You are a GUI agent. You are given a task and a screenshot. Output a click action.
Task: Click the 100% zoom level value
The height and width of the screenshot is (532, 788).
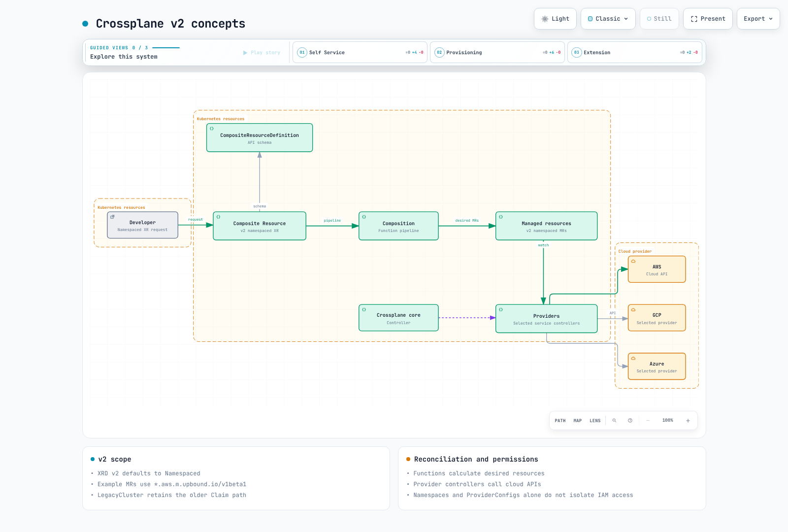pyautogui.click(x=667, y=421)
